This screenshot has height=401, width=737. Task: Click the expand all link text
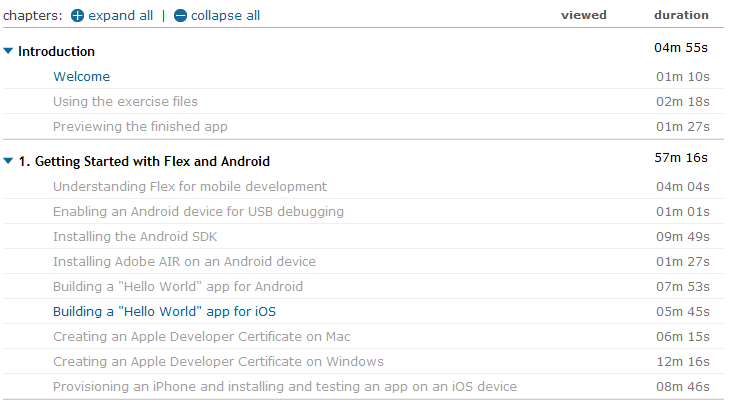click(x=121, y=16)
